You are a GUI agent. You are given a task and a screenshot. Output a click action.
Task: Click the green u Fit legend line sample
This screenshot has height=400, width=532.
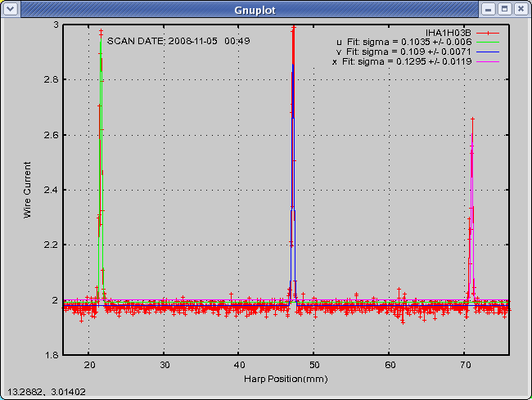pyautogui.click(x=488, y=43)
